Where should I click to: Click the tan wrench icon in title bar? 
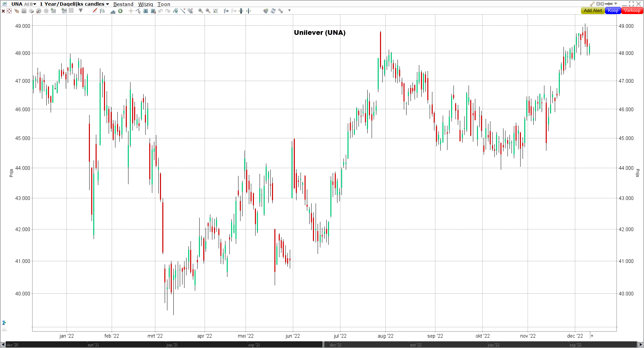[592, 4]
